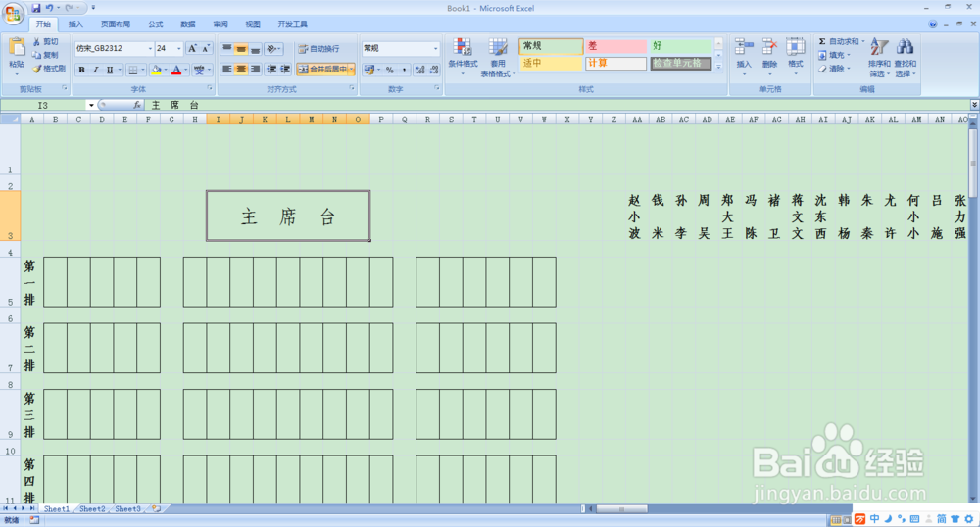Image resolution: width=980 pixels, height=527 pixels.
Task: Open the font size dropdown showing 24
Action: (178, 49)
